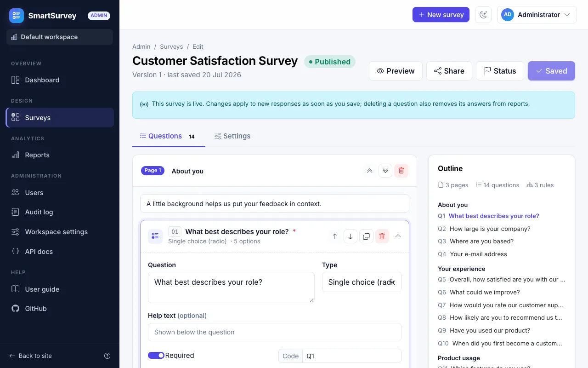Open API docs from the sidebar
This screenshot has height=368, width=588.
pyautogui.click(x=60, y=252)
